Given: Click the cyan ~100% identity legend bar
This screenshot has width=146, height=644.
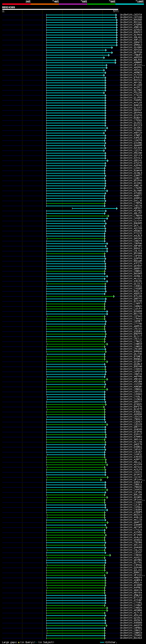Looking at the screenshot, I should (130, 4).
